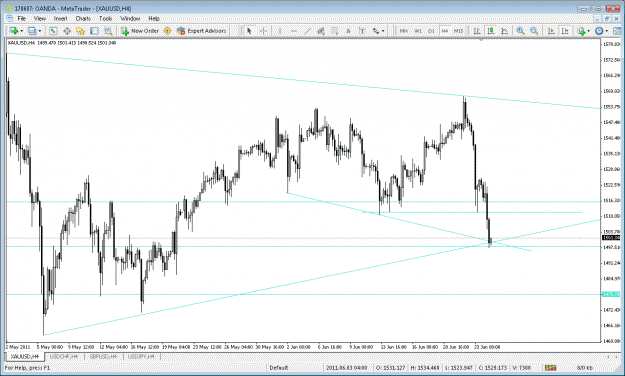625x376 pixels.
Task: Switch to the GBPUSD,H4 chart tab
Action: 103,356
